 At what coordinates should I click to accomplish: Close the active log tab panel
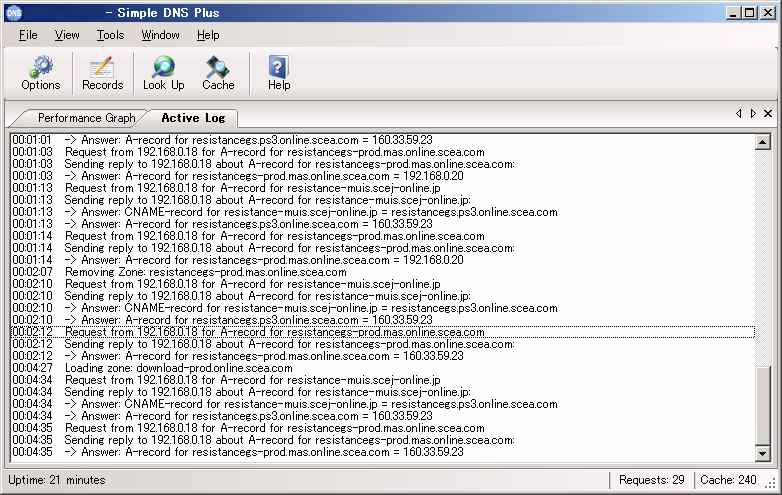point(768,114)
